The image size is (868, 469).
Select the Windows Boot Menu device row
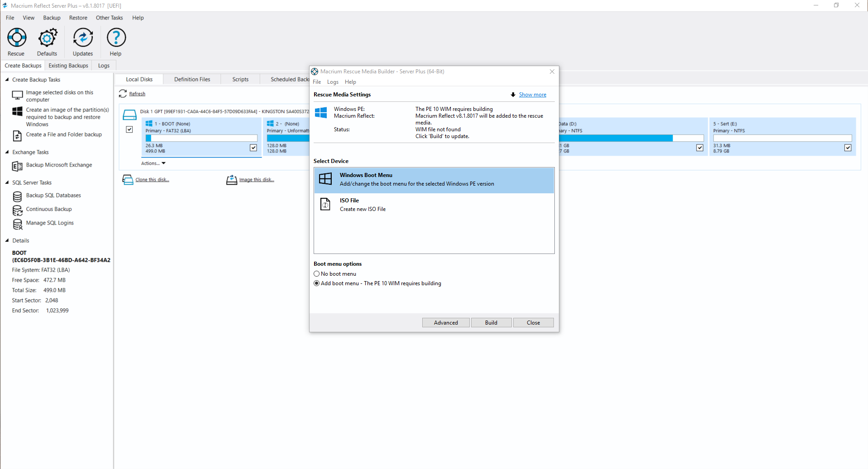[434, 180]
